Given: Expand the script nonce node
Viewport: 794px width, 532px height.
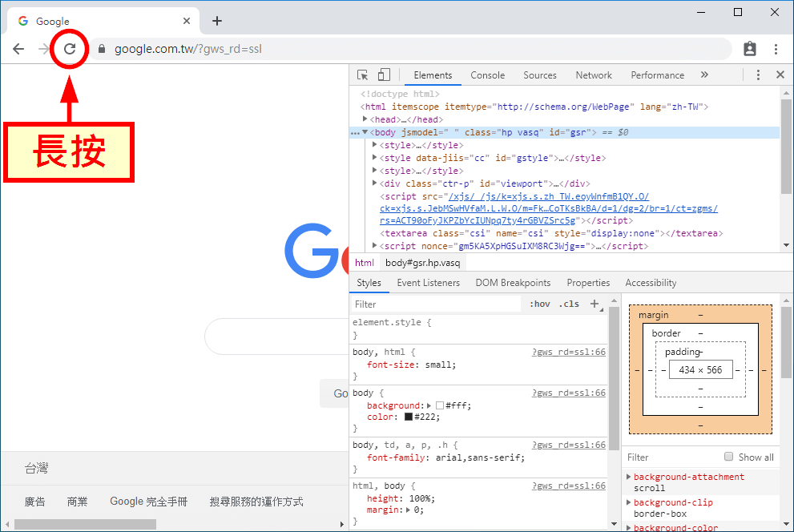Looking at the screenshot, I should pos(375,246).
